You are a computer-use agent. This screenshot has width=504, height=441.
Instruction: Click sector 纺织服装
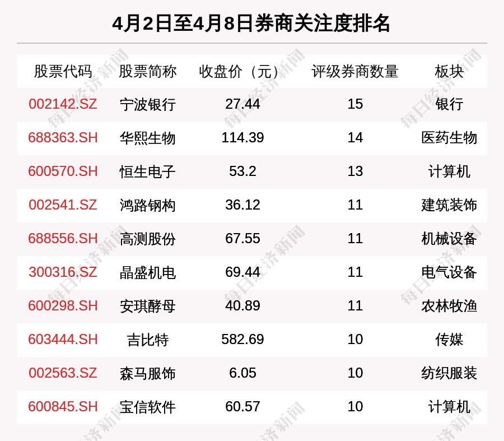pyautogui.click(x=449, y=373)
